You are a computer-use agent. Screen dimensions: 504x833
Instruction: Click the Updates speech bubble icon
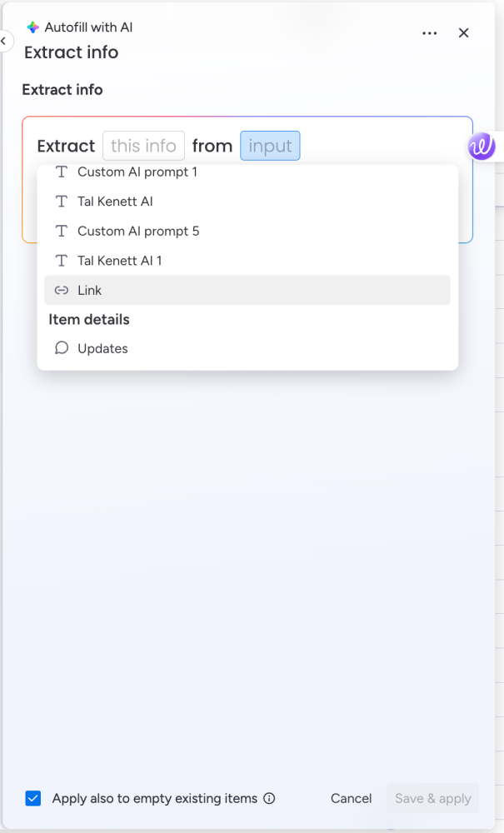coord(61,348)
